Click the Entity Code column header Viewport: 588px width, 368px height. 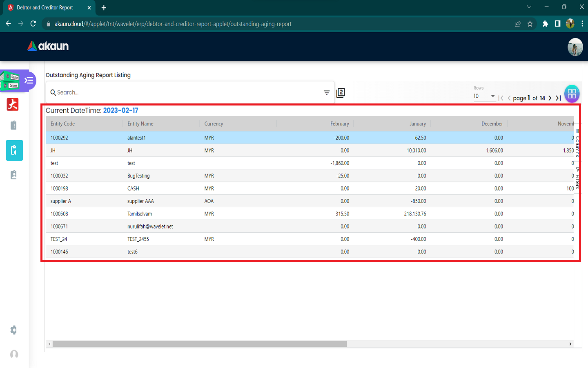pos(63,124)
